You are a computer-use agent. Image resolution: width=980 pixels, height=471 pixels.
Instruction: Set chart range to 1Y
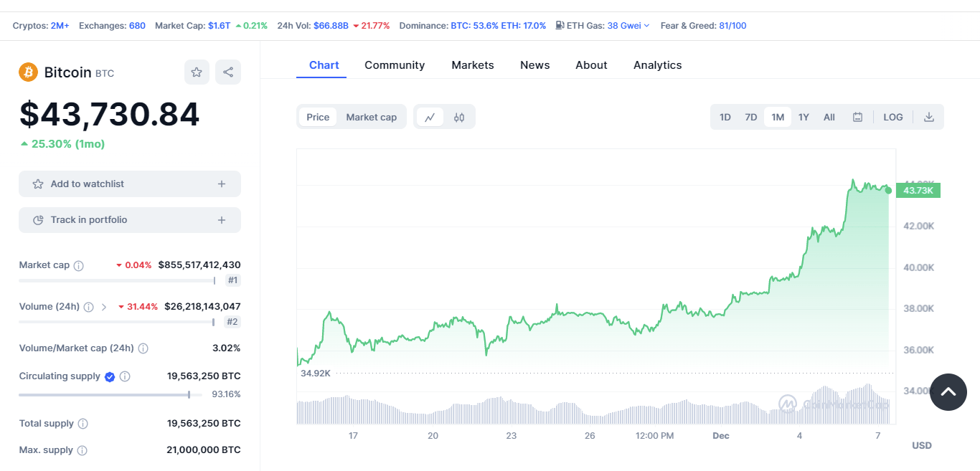click(804, 117)
